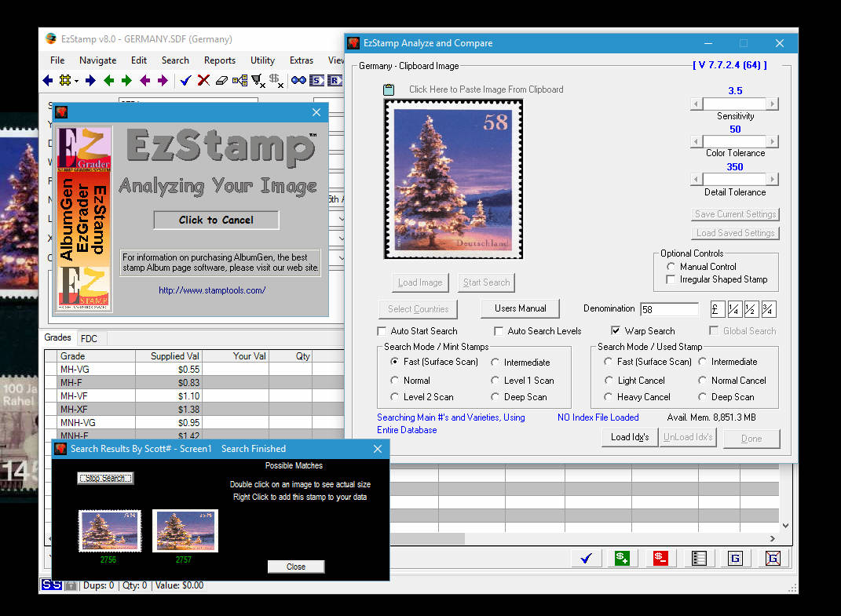The width and height of the screenshot is (841, 616).
Task: Open the small arrow beside the yellow grid icon
Action: point(77,81)
